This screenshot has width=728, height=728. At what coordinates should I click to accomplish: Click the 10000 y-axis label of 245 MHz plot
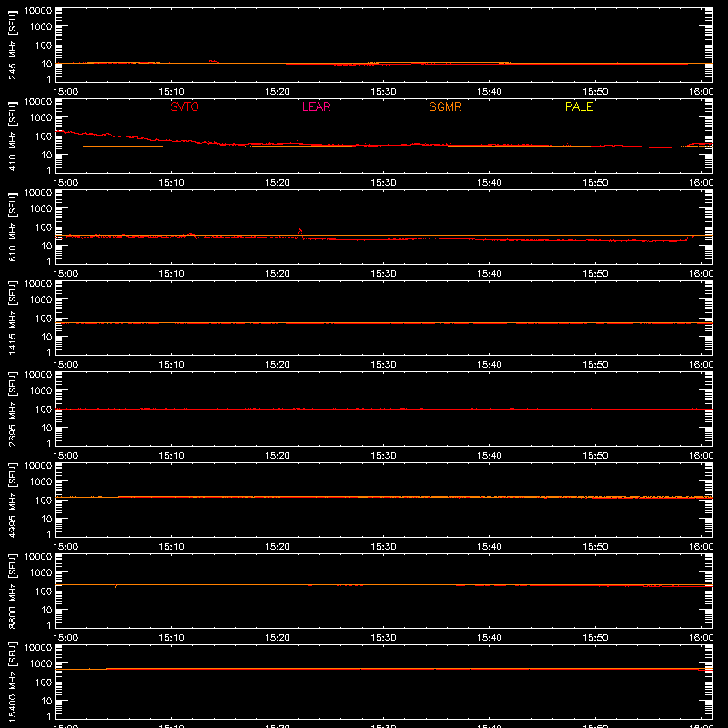click(38, 11)
